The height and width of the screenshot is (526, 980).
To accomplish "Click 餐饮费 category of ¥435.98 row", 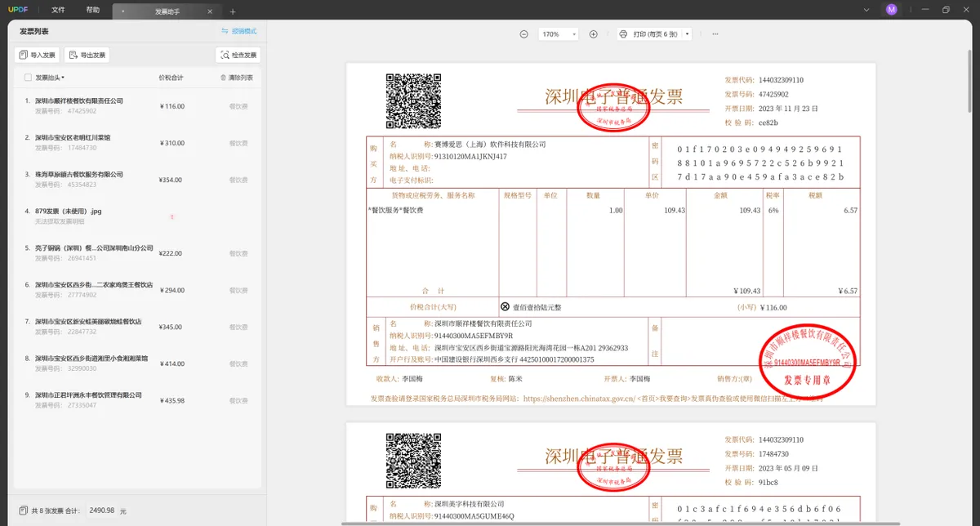I will pos(238,400).
